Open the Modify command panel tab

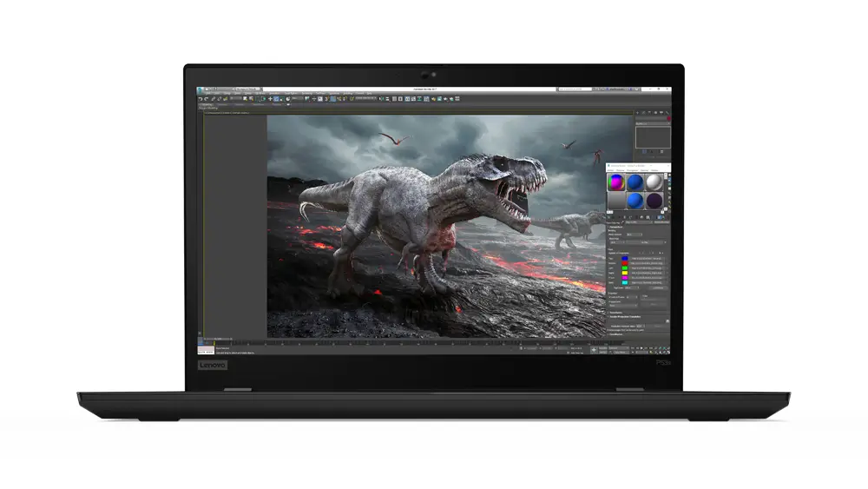pyautogui.click(x=644, y=113)
